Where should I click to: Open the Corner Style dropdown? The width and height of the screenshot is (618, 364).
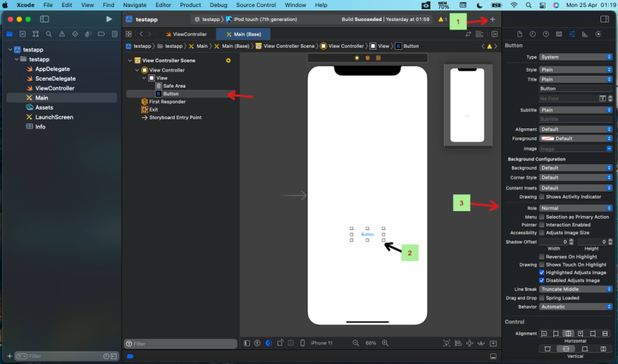pos(575,177)
